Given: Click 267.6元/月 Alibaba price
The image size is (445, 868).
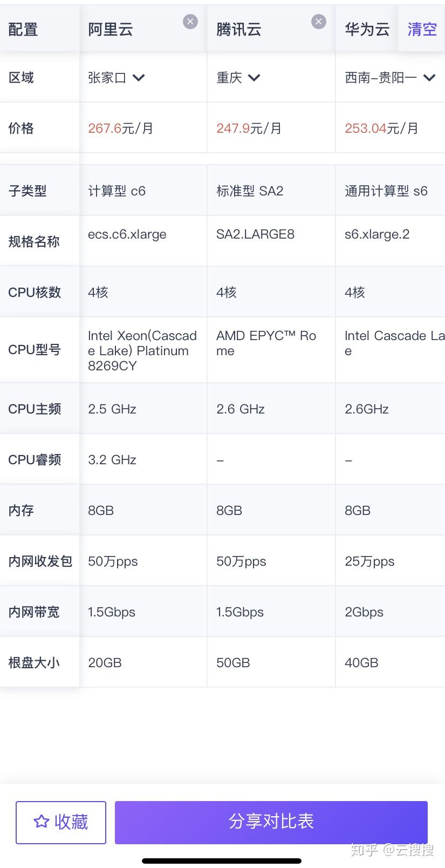Looking at the screenshot, I should pos(121,128).
